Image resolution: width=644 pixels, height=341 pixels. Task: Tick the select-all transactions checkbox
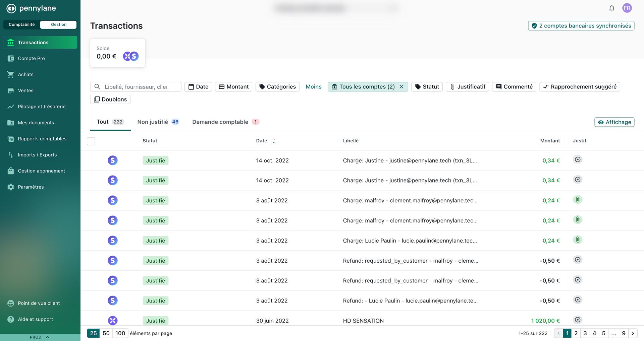click(x=91, y=141)
